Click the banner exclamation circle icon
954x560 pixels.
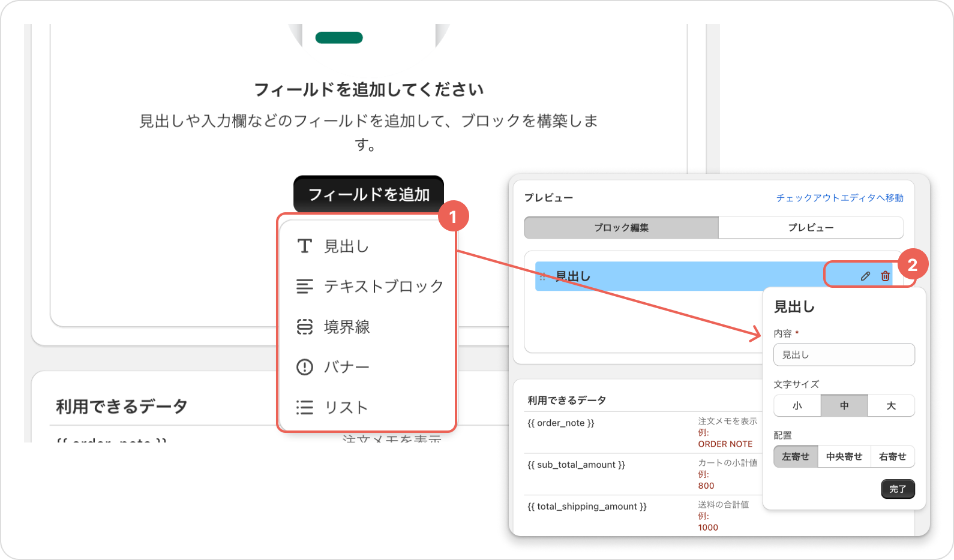pyautogui.click(x=305, y=367)
